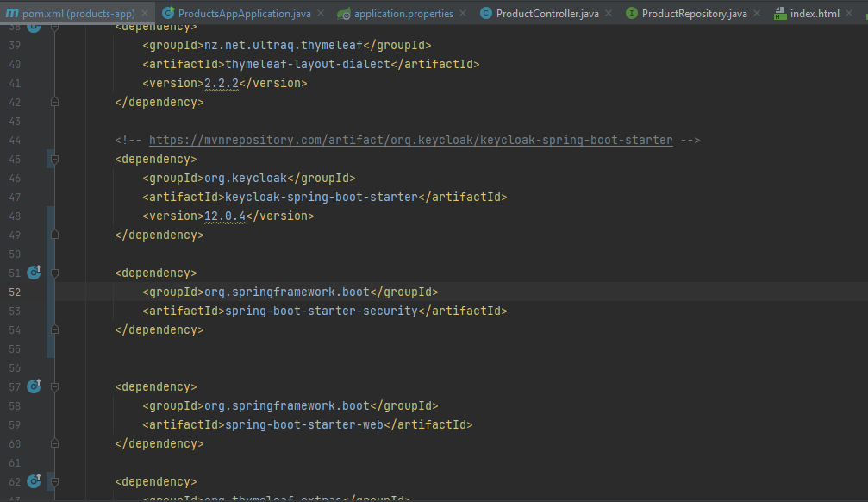This screenshot has height=502, width=868.
Task: Click the Maven icon on the pom.xml tab
Action: coord(12,13)
